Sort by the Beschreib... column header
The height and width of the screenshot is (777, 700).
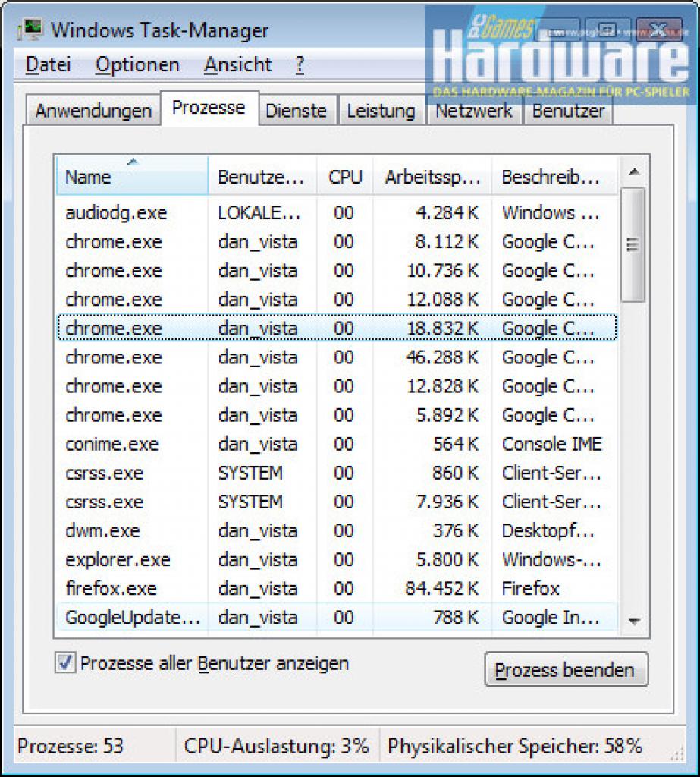pos(554,176)
